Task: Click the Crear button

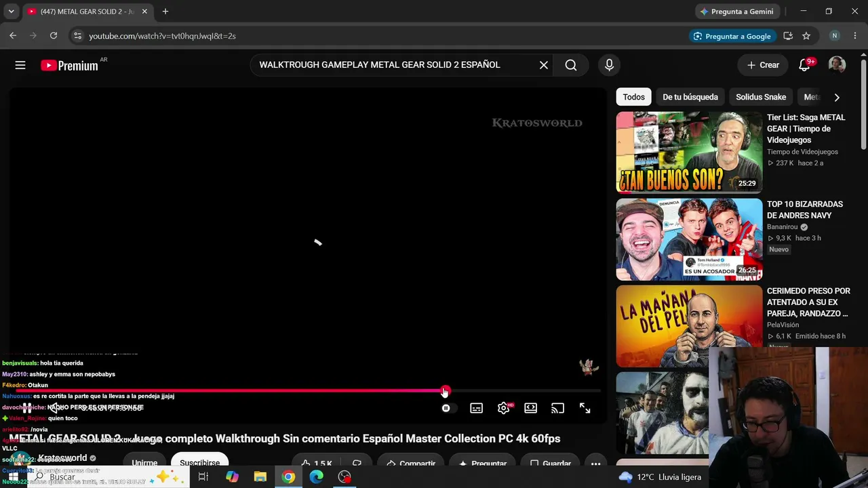Action: [x=763, y=65]
